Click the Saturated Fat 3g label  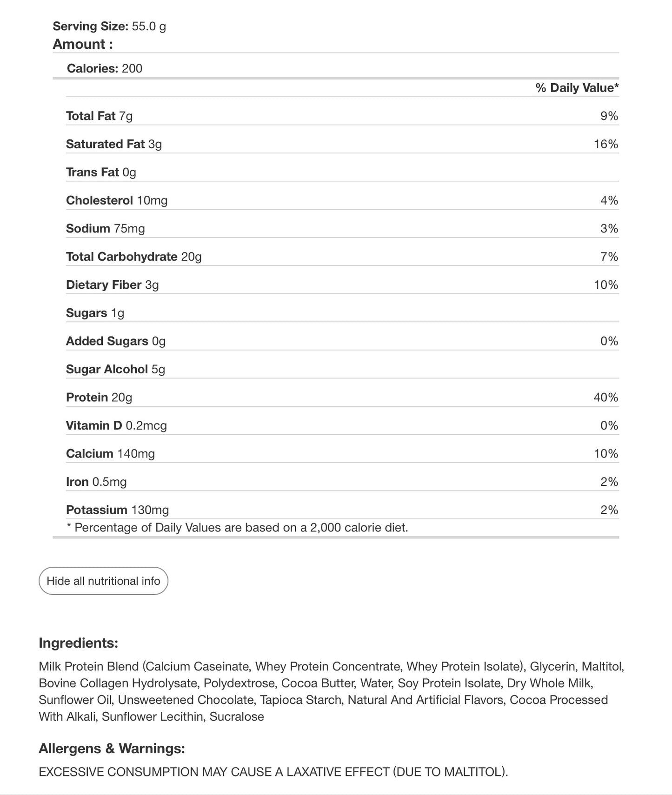[x=114, y=144]
